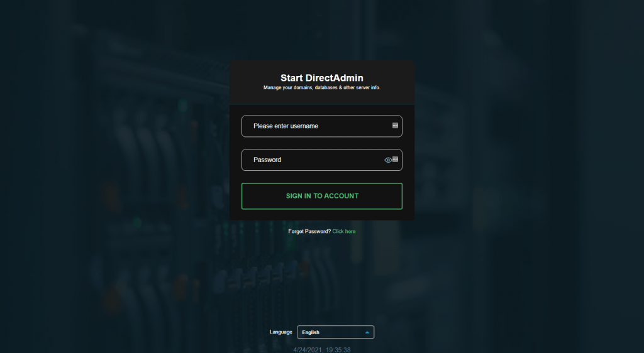Open password manager icon in Password field
Screen dimensions: 644x353
[x=395, y=160]
